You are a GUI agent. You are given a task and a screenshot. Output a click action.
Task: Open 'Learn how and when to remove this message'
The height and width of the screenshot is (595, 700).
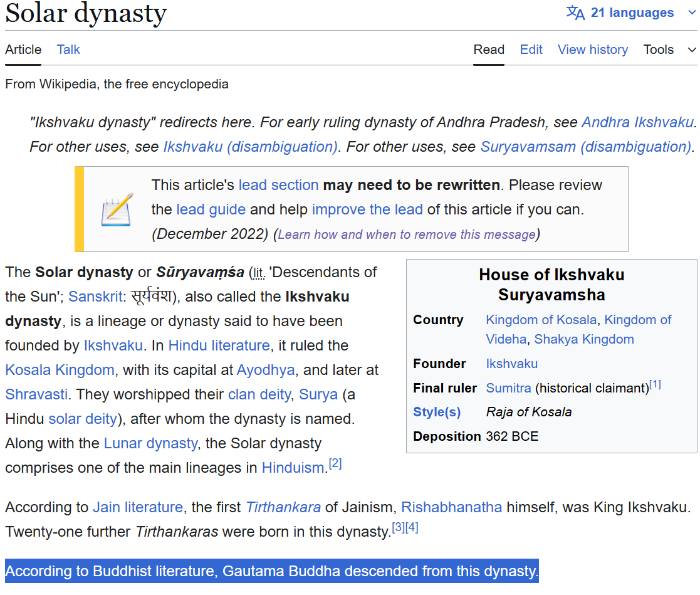406,234
